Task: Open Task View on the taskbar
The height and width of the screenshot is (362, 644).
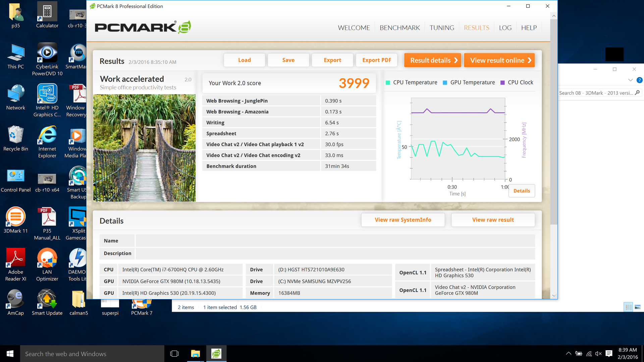Action: coord(174,354)
